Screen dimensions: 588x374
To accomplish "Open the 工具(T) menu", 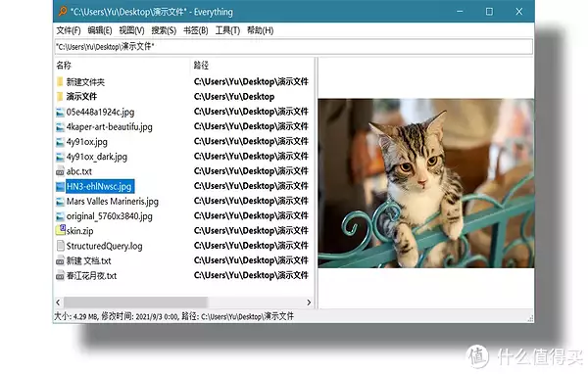I will pos(227,30).
